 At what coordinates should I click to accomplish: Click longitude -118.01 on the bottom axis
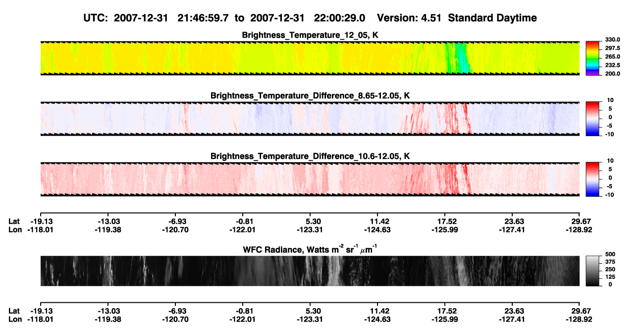point(41,319)
